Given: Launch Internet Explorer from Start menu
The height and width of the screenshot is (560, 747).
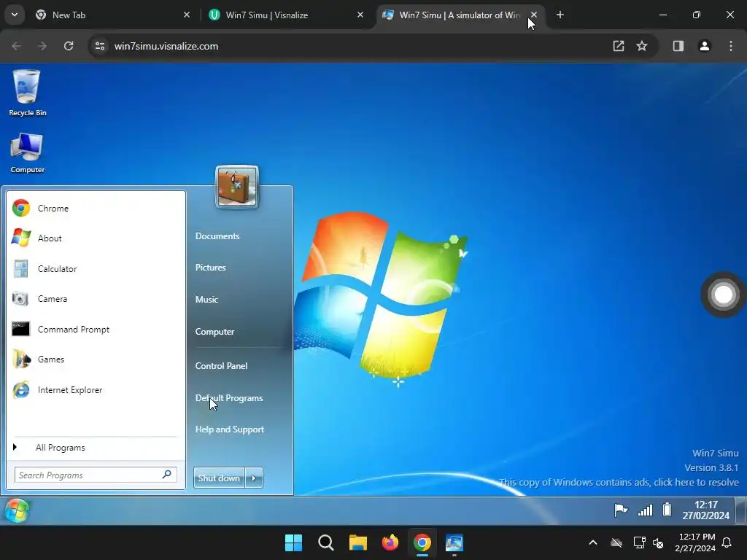Looking at the screenshot, I should click(96, 389).
